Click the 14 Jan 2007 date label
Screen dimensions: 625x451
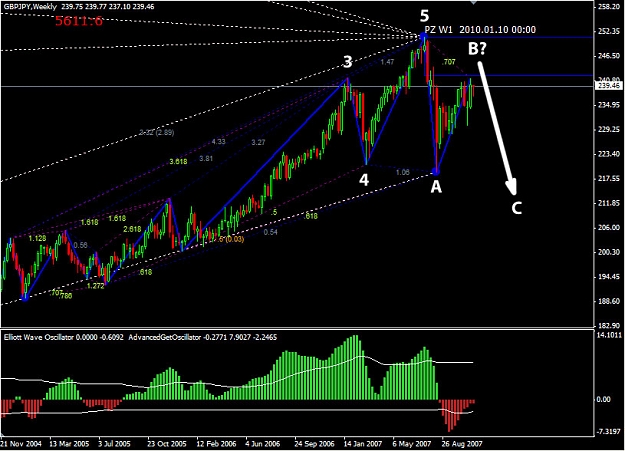(x=363, y=444)
